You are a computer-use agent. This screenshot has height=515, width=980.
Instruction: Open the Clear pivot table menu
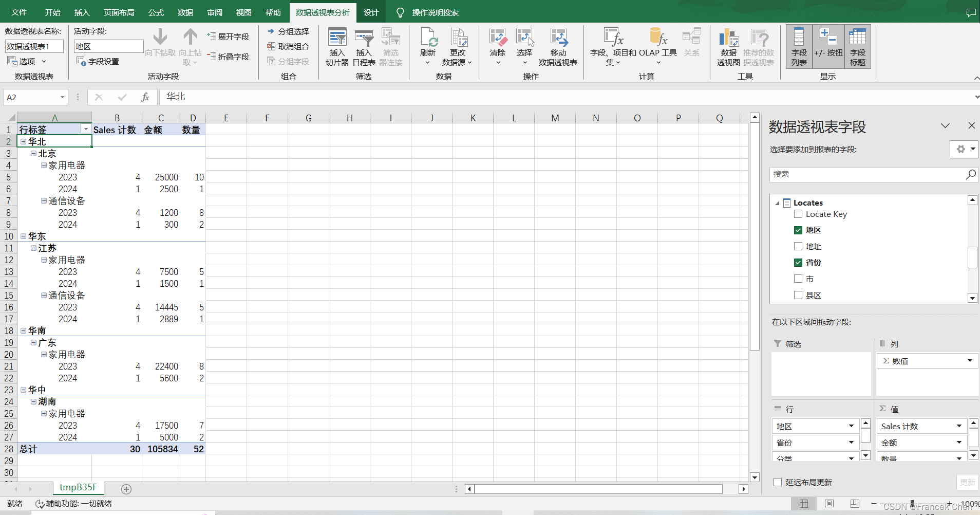click(498, 47)
